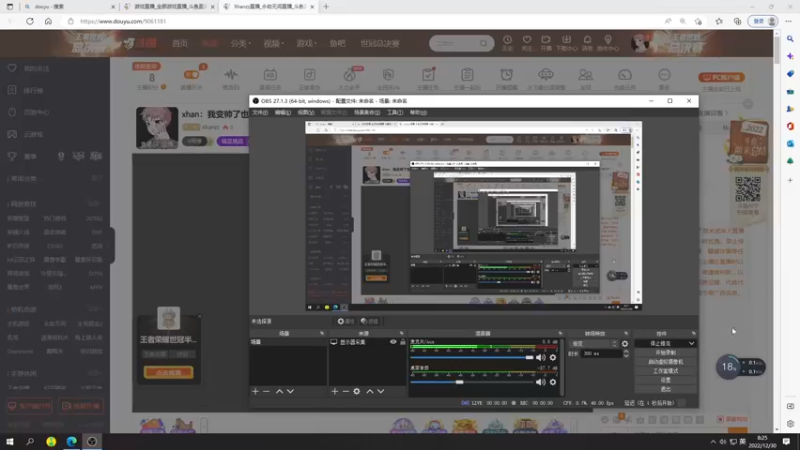Add a new scene with plus icon
Viewport: 800px width, 450px height.
[x=255, y=391]
